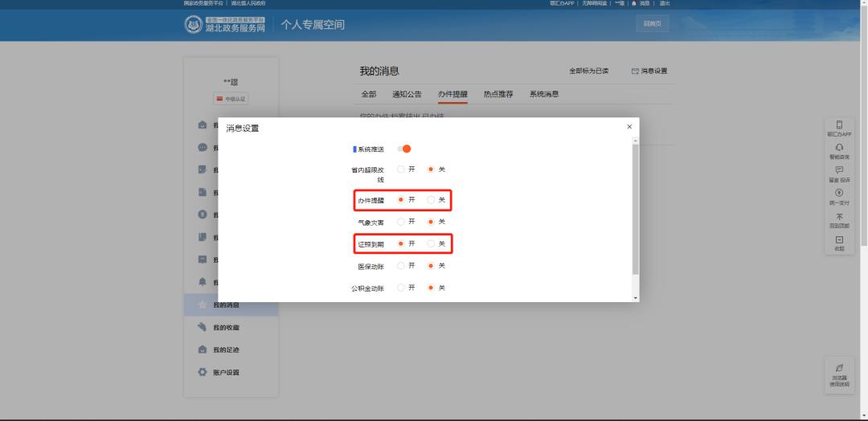Screen dimensions: 868x421
Task: Set 证照到期 reminder to 关
Action: [431, 243]
